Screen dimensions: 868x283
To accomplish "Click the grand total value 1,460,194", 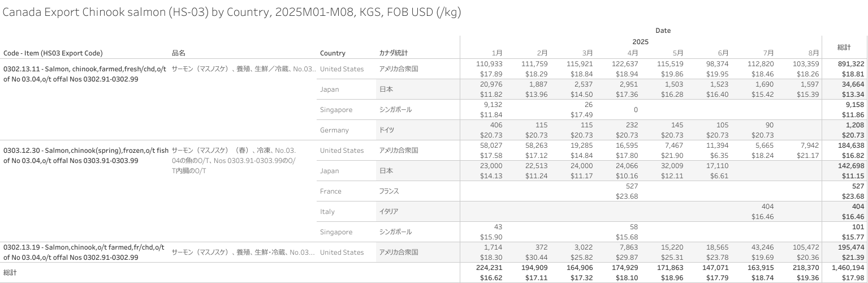I will pos(844,267).
